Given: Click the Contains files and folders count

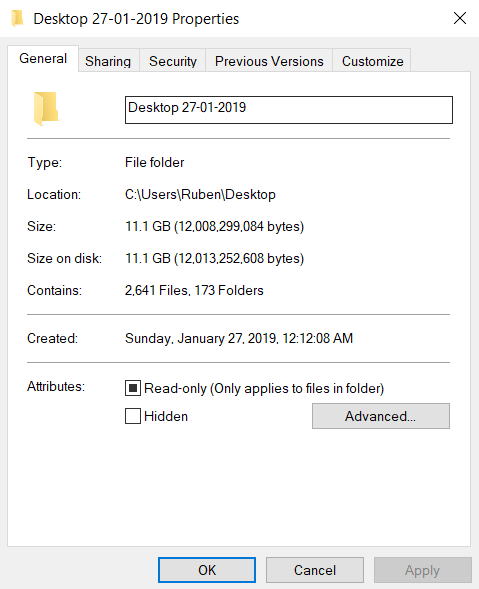Looking at the screenshot, I should click(x=194, y=290).
